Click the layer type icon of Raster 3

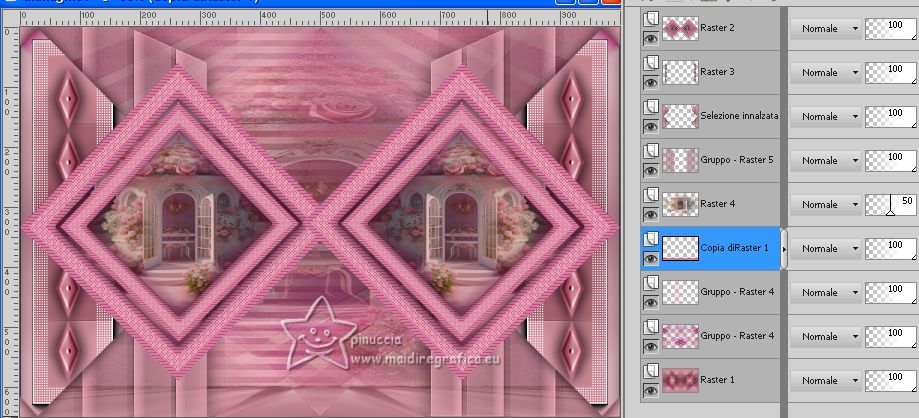click(x=651, y=63)
